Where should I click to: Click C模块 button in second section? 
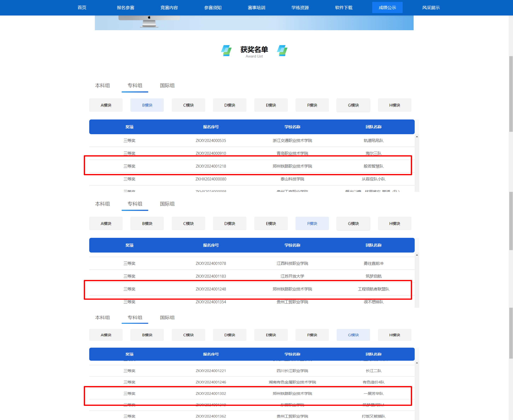(x=188, y=223)
